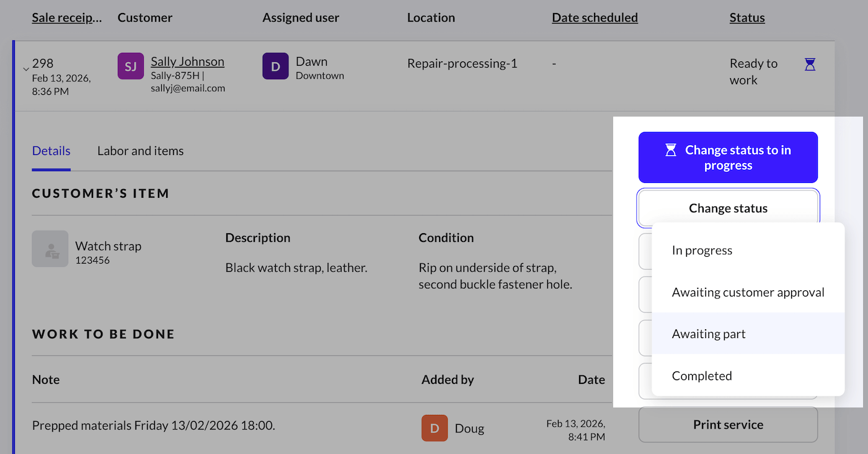
Task: Click Sally Johnson's SJ avatar
Action: [130, 66]
